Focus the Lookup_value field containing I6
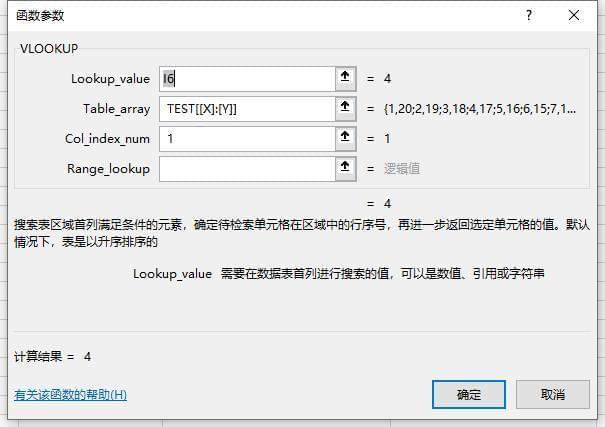The width and height of the screenshot is (605, 427). click(x=247, y=79)
